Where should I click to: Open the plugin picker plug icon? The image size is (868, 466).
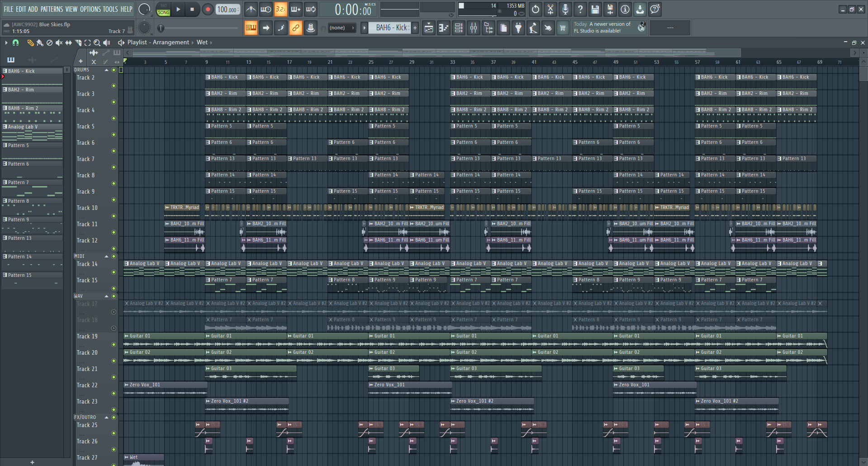pos(518,28)
